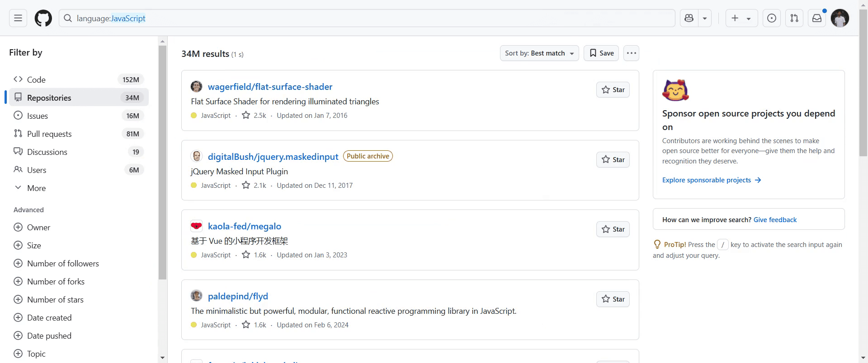Image resolution: width=868 pixels, height=363 pixels.
Task: Add Number of followers filter
Action: pyautogui.click(x=79, y=263)
